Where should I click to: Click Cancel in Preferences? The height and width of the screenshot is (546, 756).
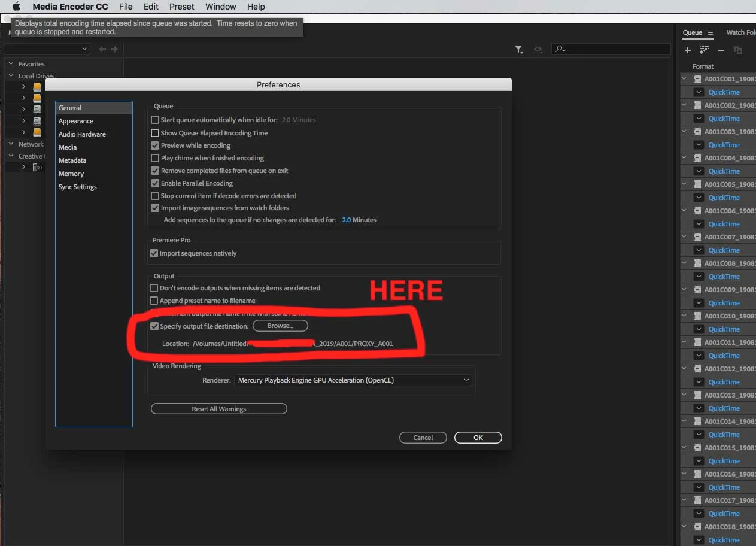(423, 438)
